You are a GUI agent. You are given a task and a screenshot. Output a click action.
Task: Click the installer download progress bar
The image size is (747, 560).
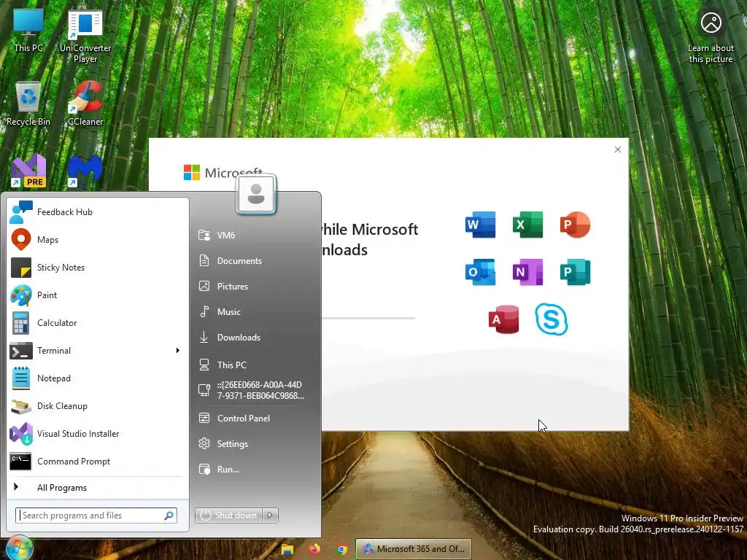pyautogui.click(x=368, y=318)
